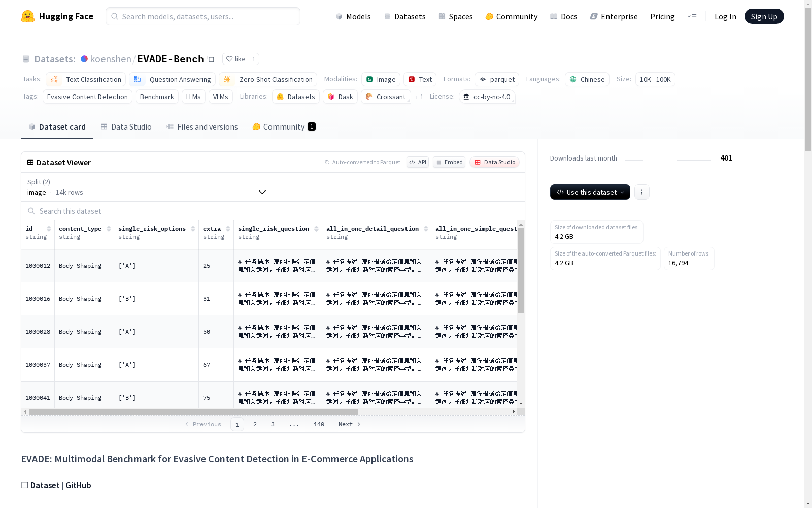The image size is (812, 508).
Task: Open the Files and versions tab
Action: pyautogui.click(x=202, y=127)
